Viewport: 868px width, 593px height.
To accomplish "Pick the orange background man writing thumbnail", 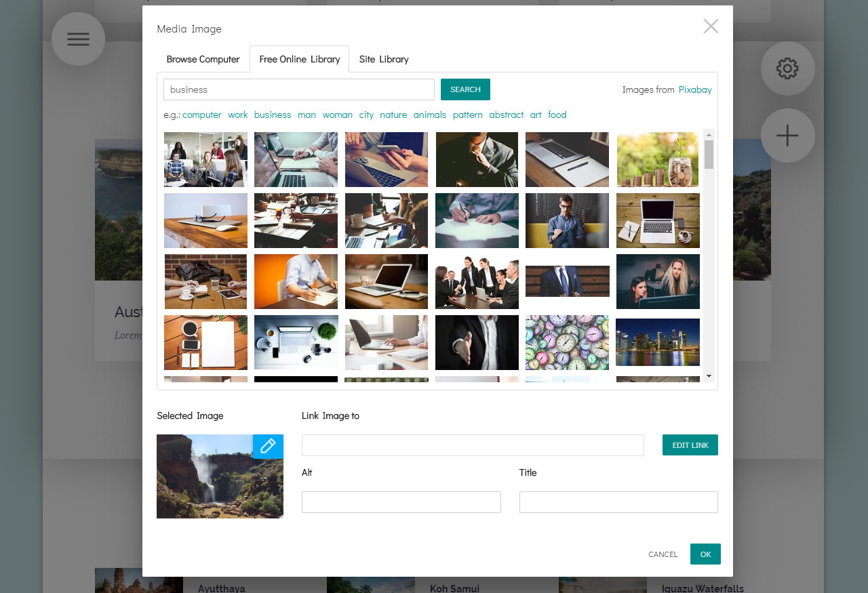I will pyautogui.click(x=296, y=281).
